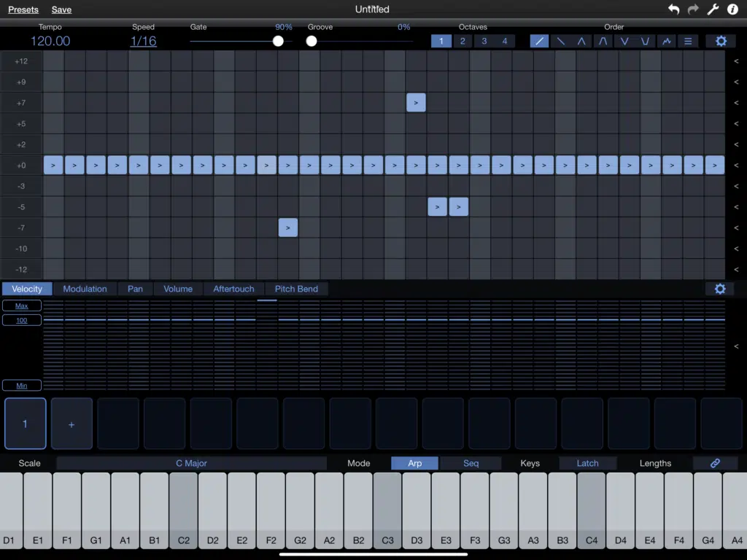Select octave range 2
Screen dimensions: 747x560
(x=462, y=41)
